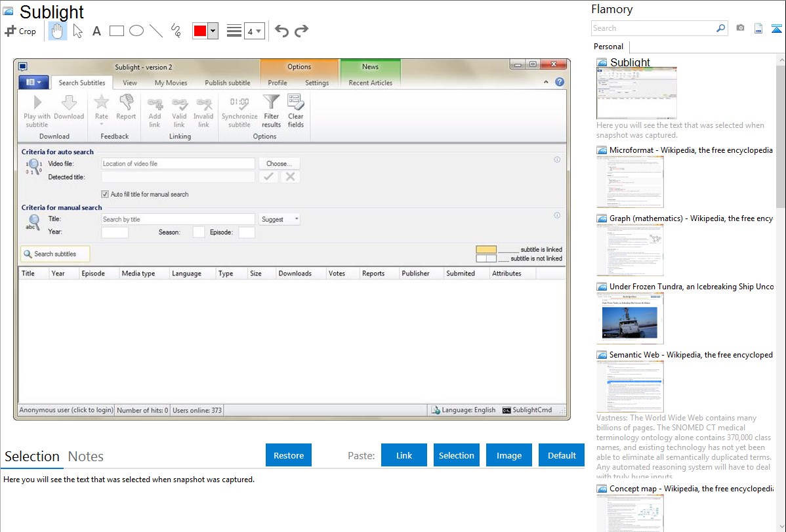The height and width of the screenshot is (532, 786).
Task: Choose the text annotation tool
Action: (x=96, y=31)
